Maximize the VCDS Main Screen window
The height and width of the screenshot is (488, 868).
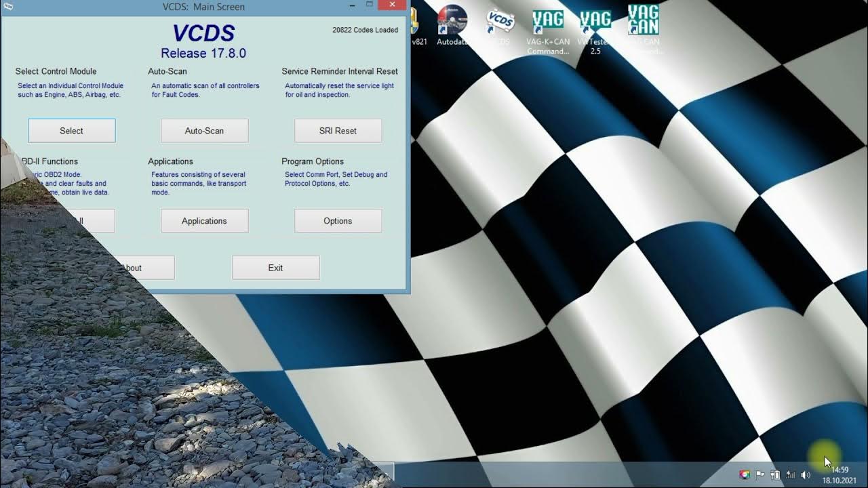(369, 5)
